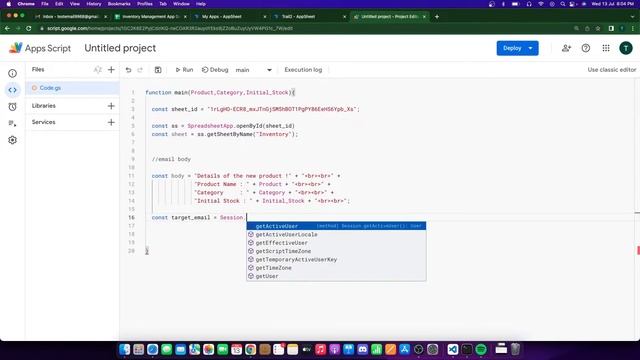Bookmark this page with the star icon
Screen dimensions: 640x360
(x=598, y=29)
